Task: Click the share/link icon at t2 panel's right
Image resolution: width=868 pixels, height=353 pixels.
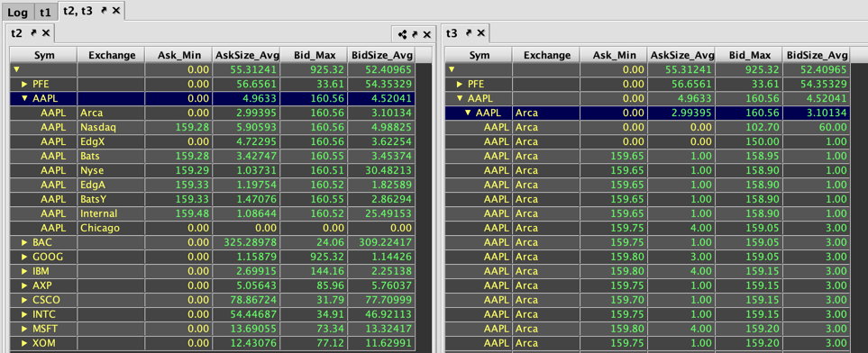Action: 402,35
